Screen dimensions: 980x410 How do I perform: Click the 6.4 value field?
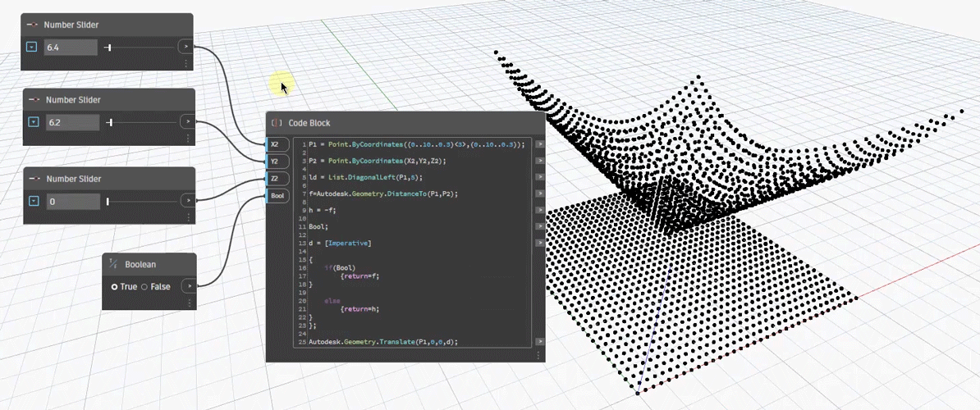[x=70, y=47]
